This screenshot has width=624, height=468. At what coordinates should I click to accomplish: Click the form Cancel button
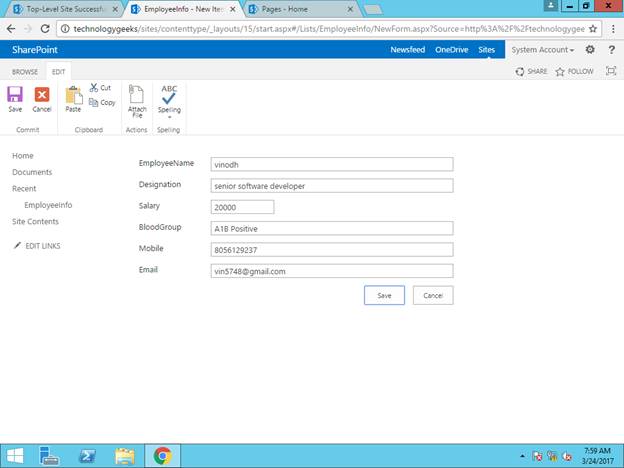pos(433,295)
